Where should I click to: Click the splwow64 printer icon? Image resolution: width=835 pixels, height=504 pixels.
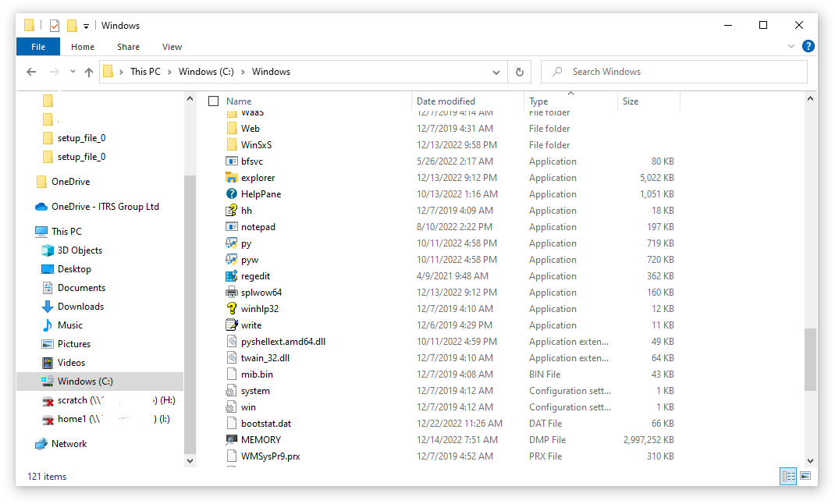[231, 293]
